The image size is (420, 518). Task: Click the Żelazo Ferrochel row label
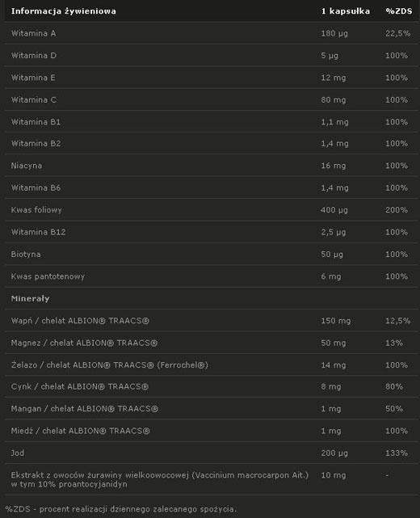click(110, 365)
